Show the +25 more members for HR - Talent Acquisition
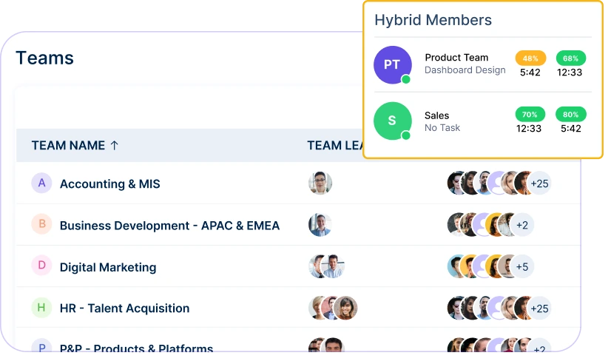The image size is (611, 364). point(539,309)
